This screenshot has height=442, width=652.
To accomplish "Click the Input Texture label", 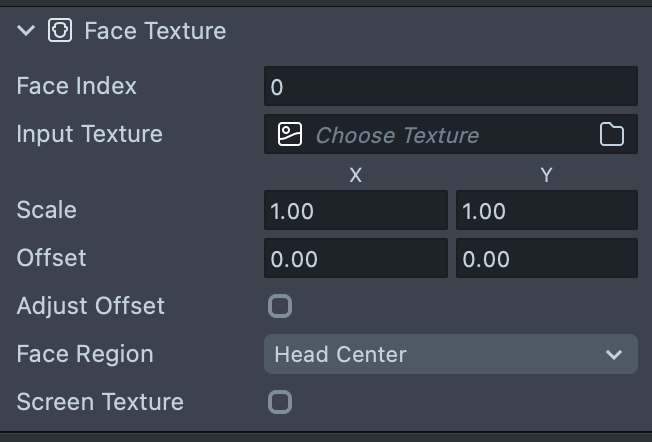I will (x=89, y=134).
